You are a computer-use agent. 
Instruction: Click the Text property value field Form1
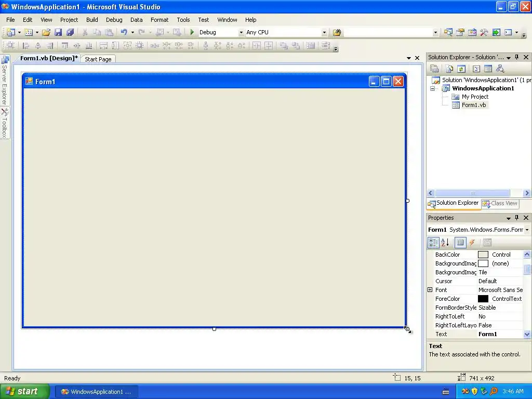tap(500, 334)
